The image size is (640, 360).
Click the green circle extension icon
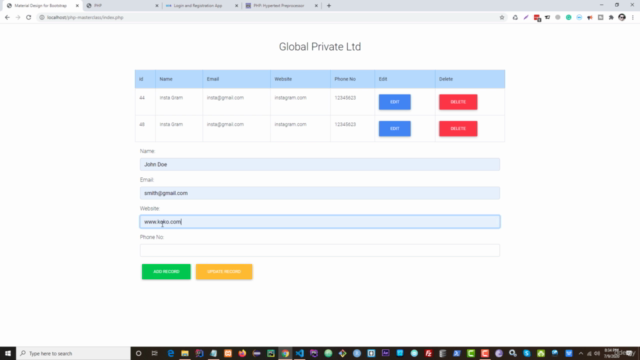coord(569,18)
